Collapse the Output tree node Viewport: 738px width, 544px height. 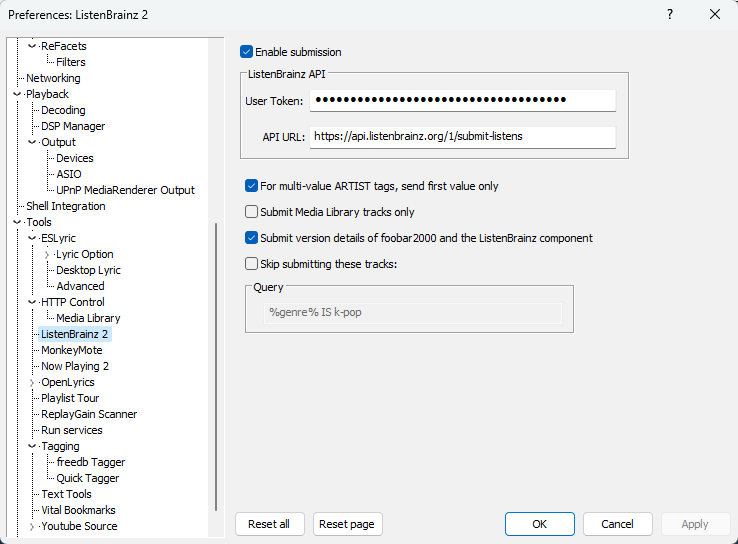coord(32,142)
